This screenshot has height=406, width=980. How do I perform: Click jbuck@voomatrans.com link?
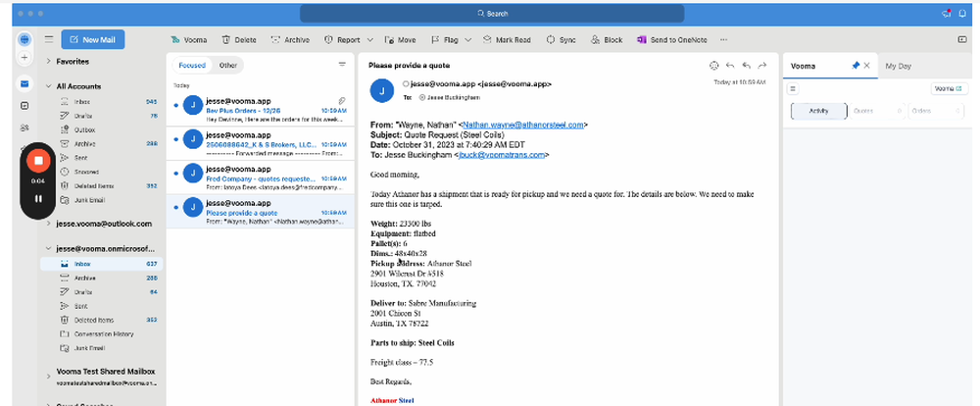pyautogui.click(x=501, y=155)
